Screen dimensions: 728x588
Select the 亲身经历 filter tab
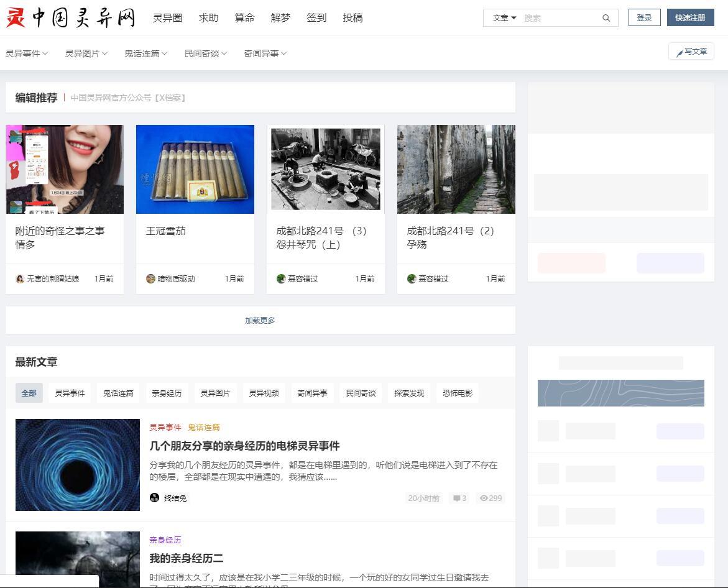coord(167,393)
